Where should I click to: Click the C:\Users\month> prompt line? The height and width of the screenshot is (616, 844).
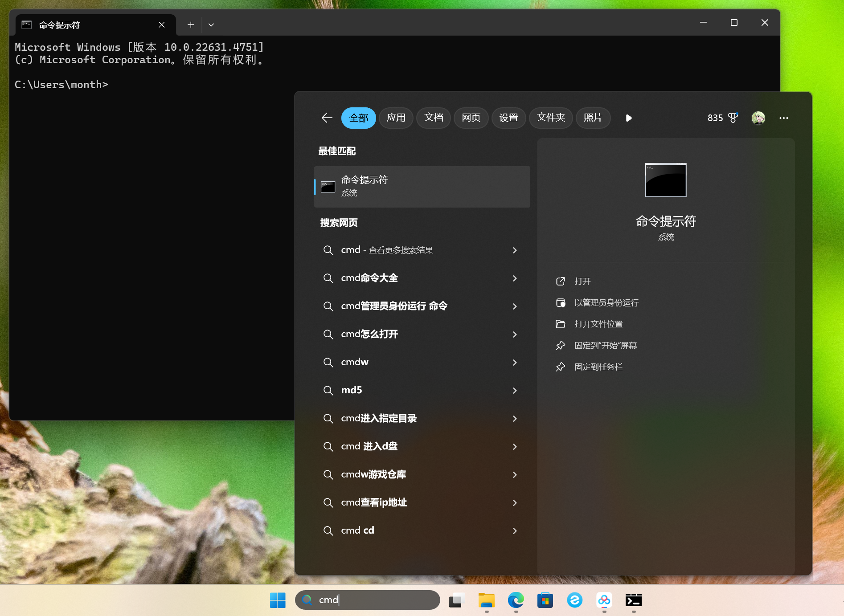coord(61,85)
